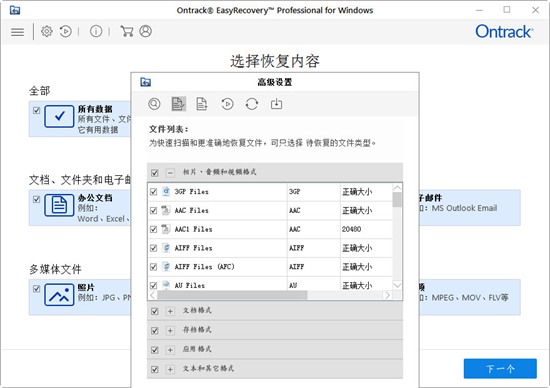The width and height of the screenshot is (550, 388).
Task: Uncheck the 所有数据 checkbox
Action: click(36, 111)
